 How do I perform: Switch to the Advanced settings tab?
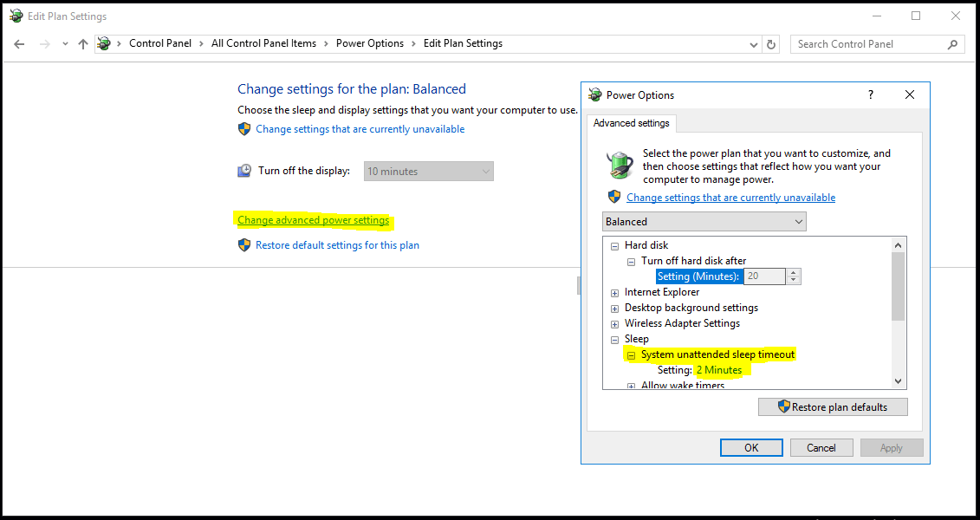[631, 123]
